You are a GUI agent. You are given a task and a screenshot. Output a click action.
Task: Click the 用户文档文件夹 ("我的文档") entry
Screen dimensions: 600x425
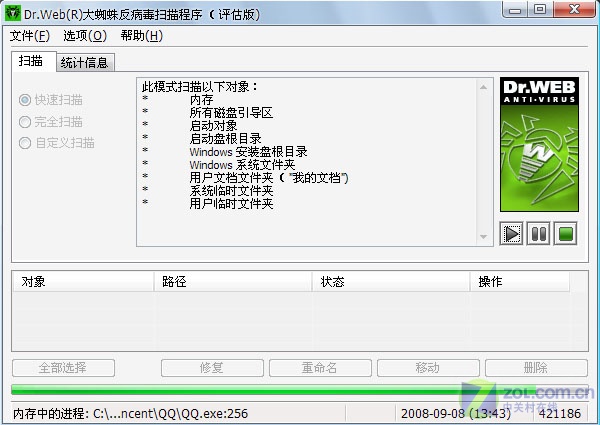(x=269, y=178)
